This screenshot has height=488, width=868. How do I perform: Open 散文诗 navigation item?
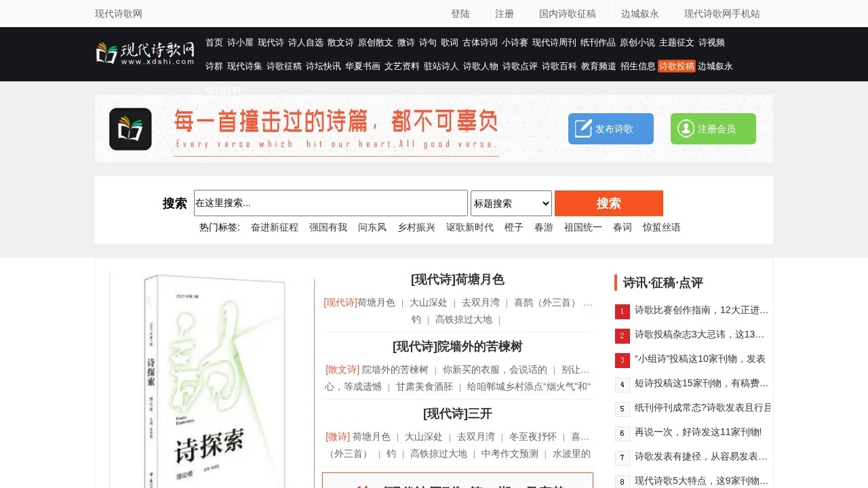click(x=340, y=42)
